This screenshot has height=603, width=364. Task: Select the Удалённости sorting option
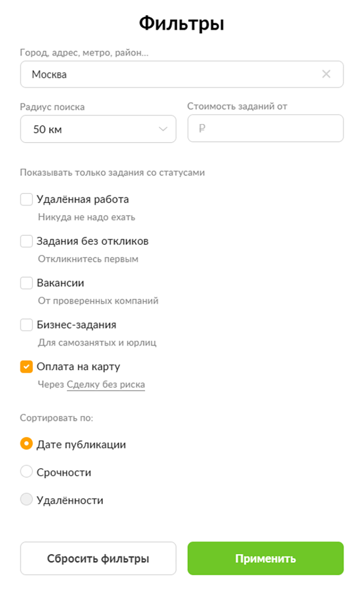[26, 500]
